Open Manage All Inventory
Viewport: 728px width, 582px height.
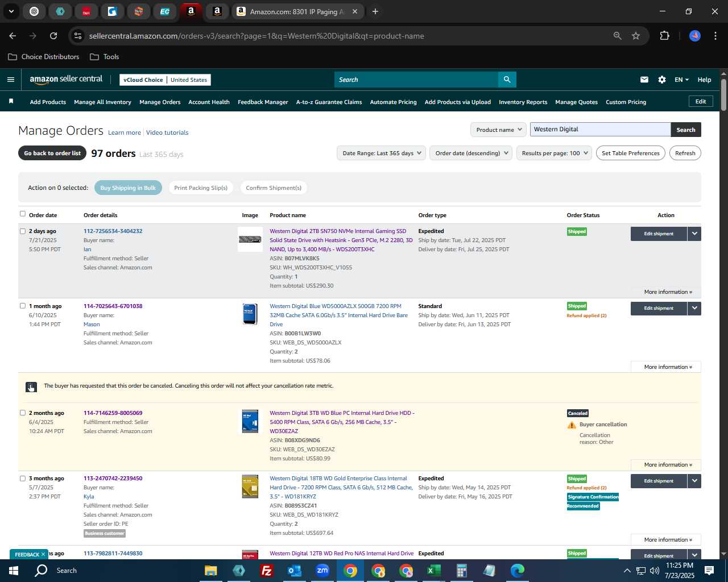pyautogui.click(x=102, y=102)
